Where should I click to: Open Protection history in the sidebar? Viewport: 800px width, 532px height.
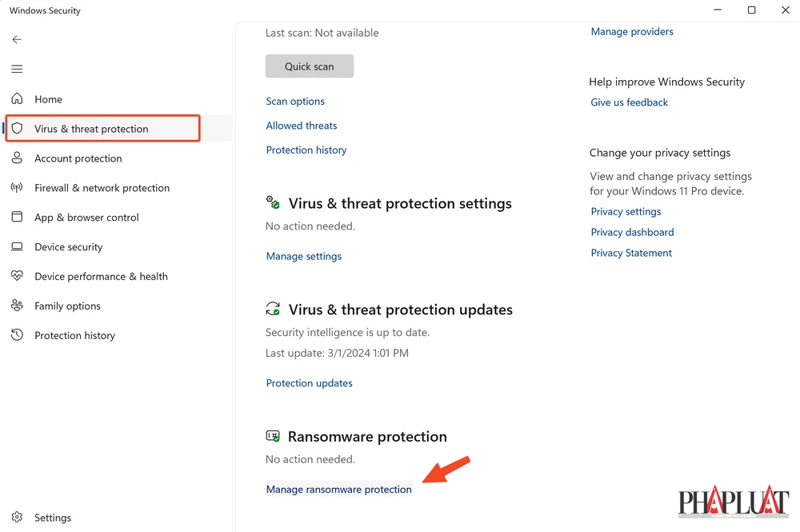(x=74, y=336)
